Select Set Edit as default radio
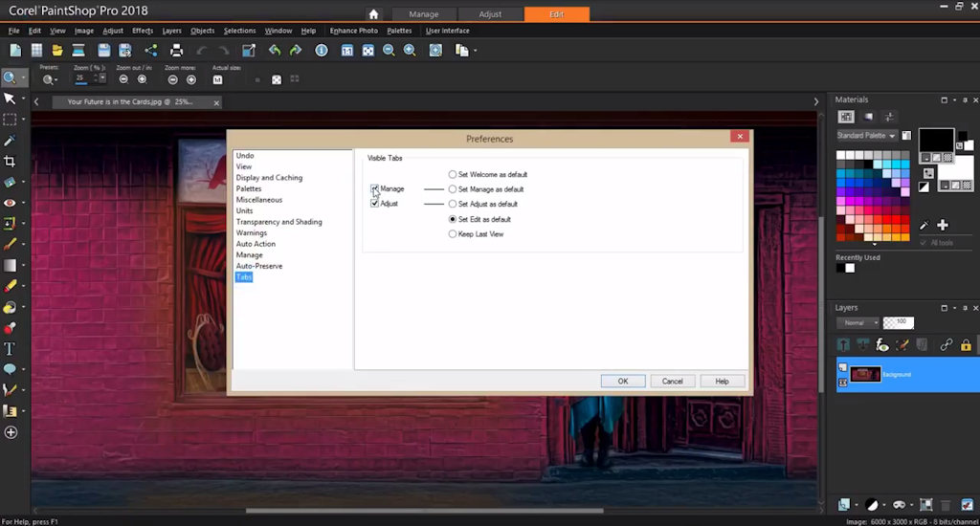Image resolution: width=980 pixels, height=526 pixels. coord(453,219)
